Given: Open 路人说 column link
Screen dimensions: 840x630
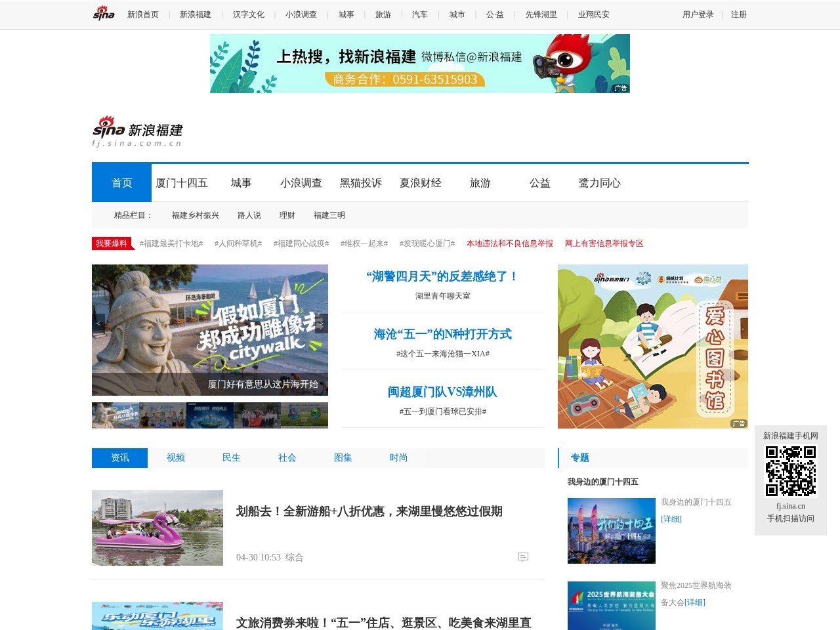Looking at the screenshot, I should (249, 215).
